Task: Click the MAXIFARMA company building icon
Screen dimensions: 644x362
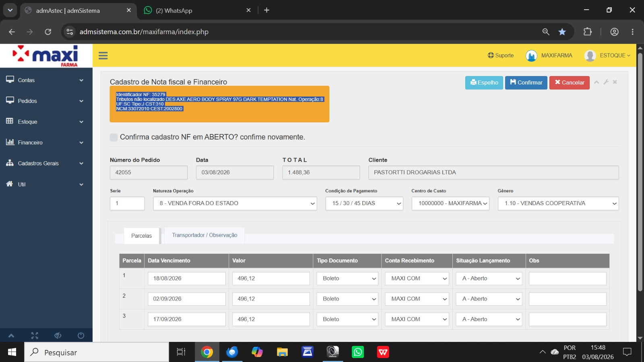Action: 531,56
